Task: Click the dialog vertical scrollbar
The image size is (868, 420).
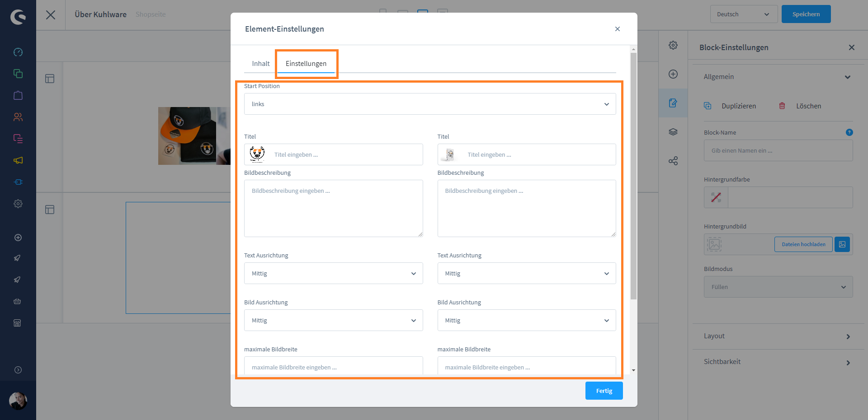Action: (x=633, y=176)
